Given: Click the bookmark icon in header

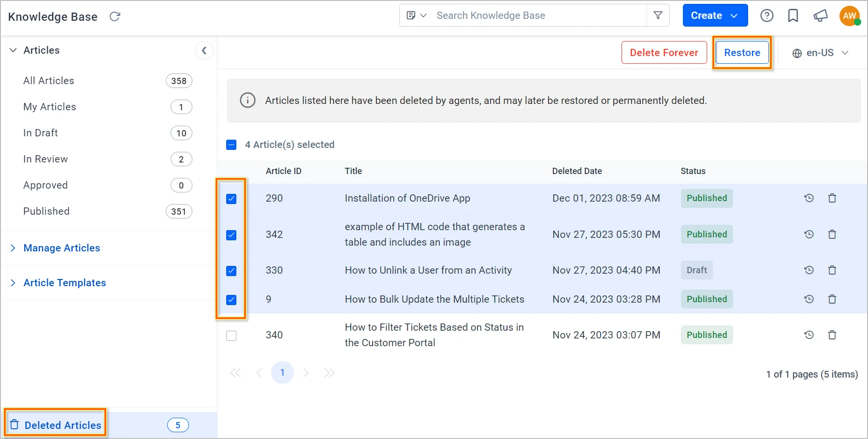Looking at the screenshot, I should tap(793, 16).
